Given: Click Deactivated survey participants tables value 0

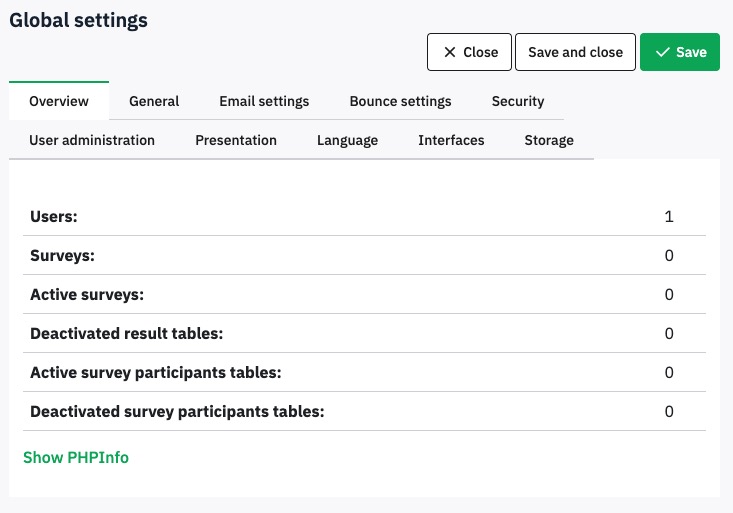Looking at the screenshot, I should 669,411.
